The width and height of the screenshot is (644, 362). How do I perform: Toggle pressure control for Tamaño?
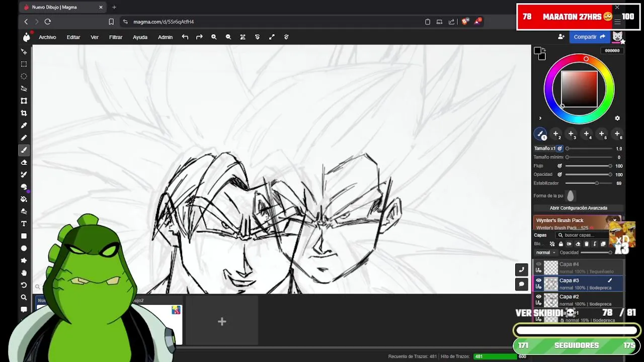pyautogui.click(x=559, y=149)
